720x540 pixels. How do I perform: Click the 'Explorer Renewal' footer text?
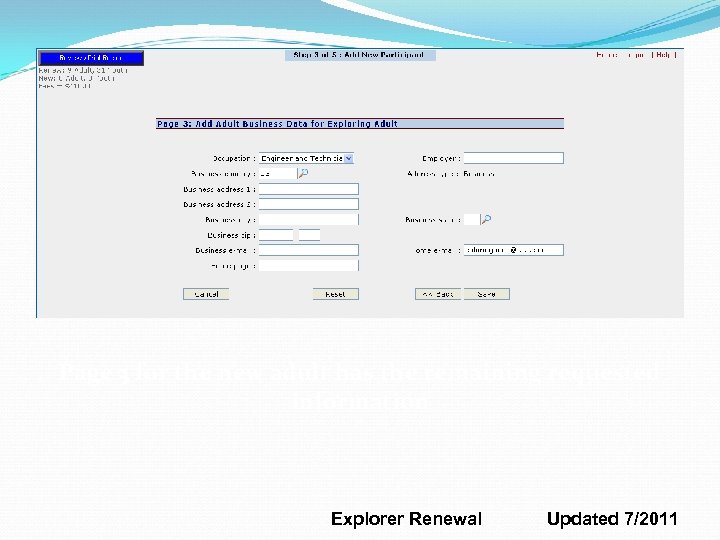click(x=406, y=519)
